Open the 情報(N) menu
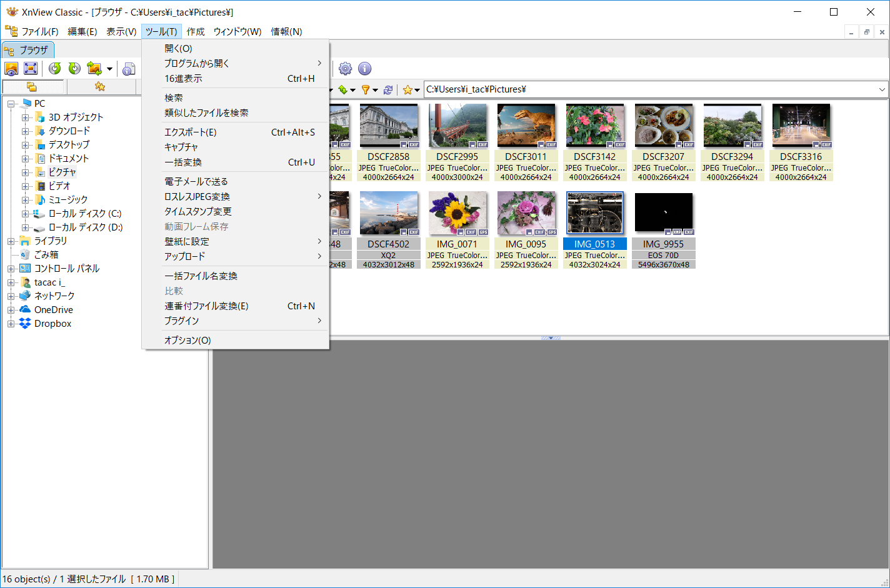This screenshot has height=588, width=890. pos(286,32)
